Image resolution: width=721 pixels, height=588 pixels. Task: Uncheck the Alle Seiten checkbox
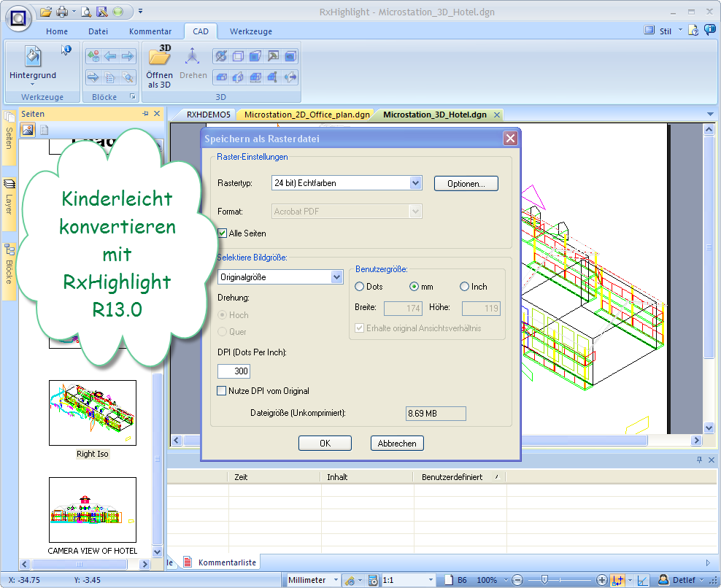tap(223, 233)
